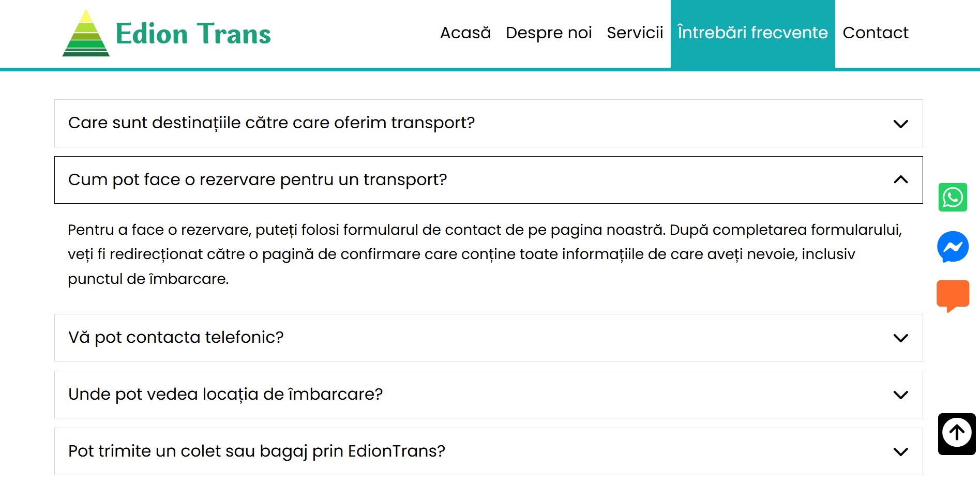
Task: Go to the Acasă menu item
Action: coord(465,33)
